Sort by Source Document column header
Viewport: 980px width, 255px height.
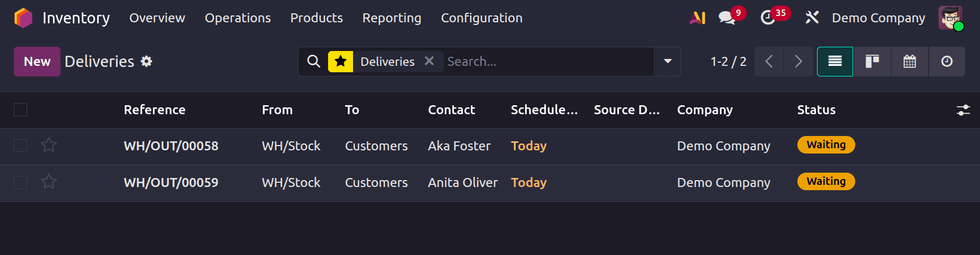tap(627, 110)
